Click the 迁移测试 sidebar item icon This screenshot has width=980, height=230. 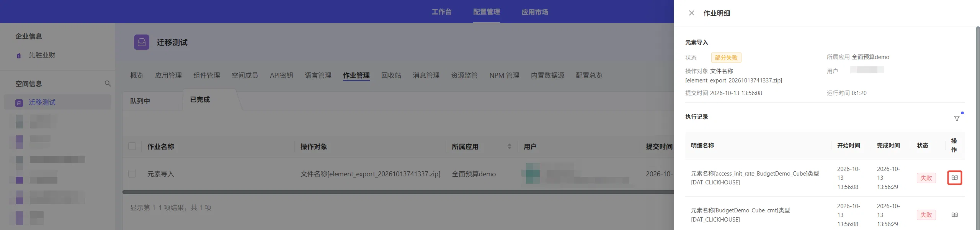point(19,103)
